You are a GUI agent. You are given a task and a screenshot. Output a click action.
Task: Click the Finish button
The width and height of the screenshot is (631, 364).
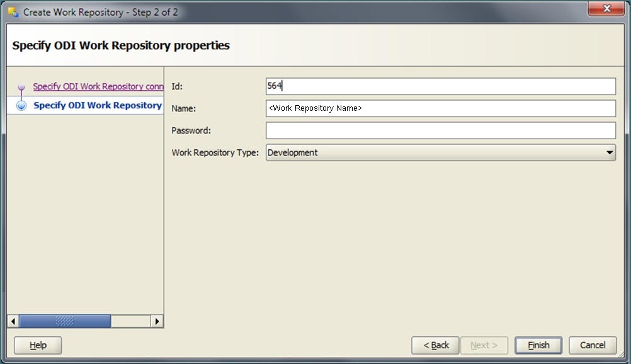point(538,345)
